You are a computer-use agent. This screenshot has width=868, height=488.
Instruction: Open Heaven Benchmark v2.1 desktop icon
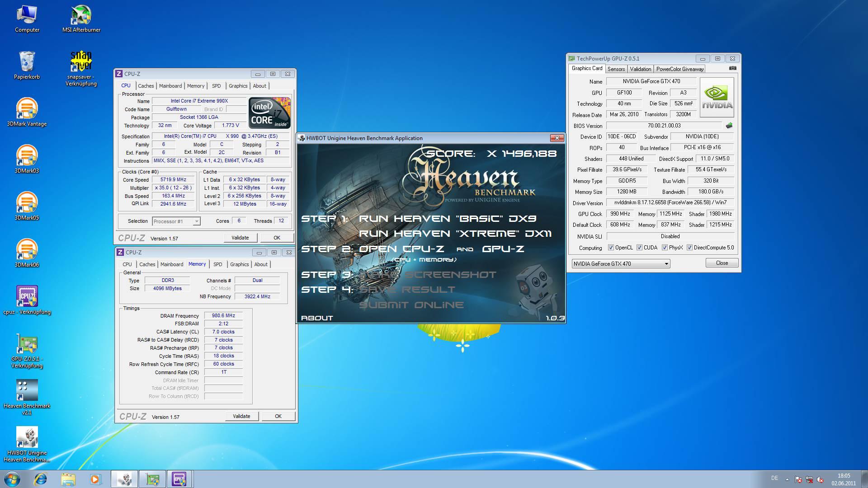point(27,398)
